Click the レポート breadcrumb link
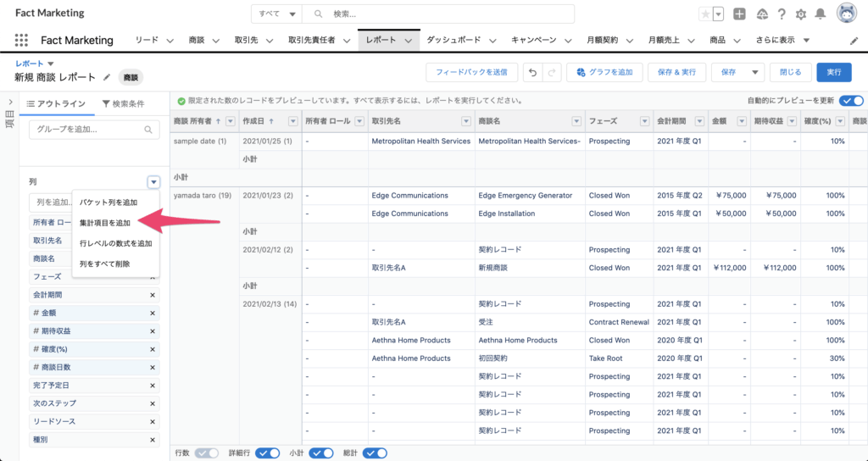868x461 pixels. 30,64
